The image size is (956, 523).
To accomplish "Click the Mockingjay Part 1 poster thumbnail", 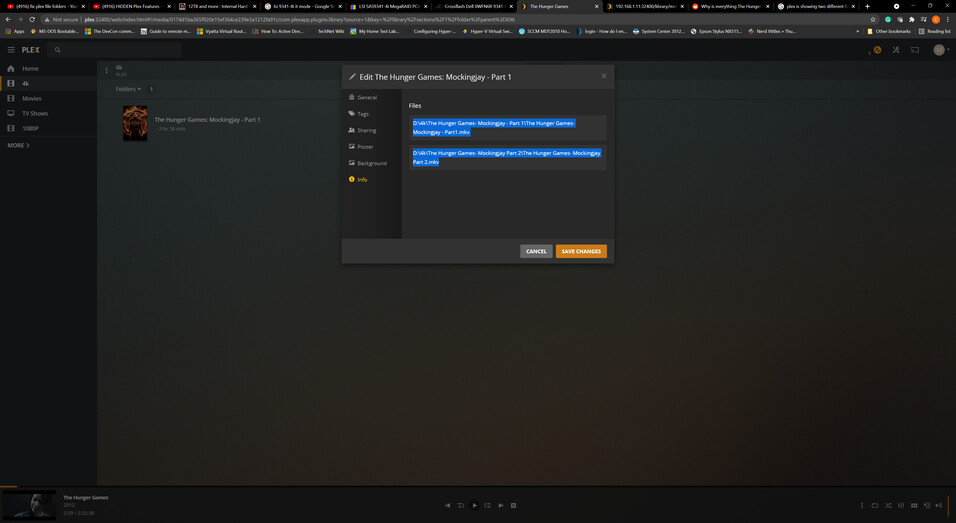I will tap(135, 123).
